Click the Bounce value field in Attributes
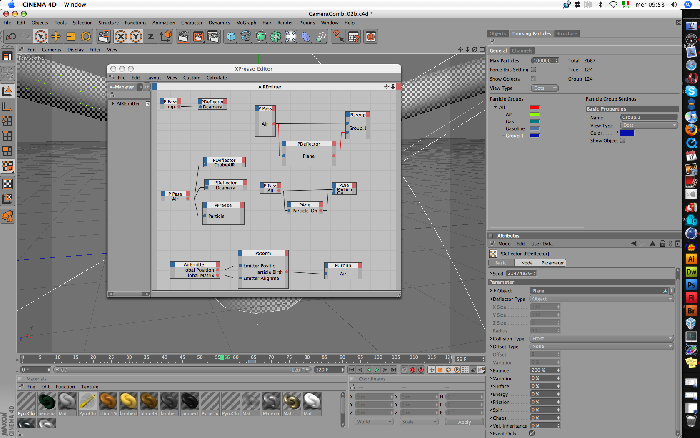 (x=545, y=370)
